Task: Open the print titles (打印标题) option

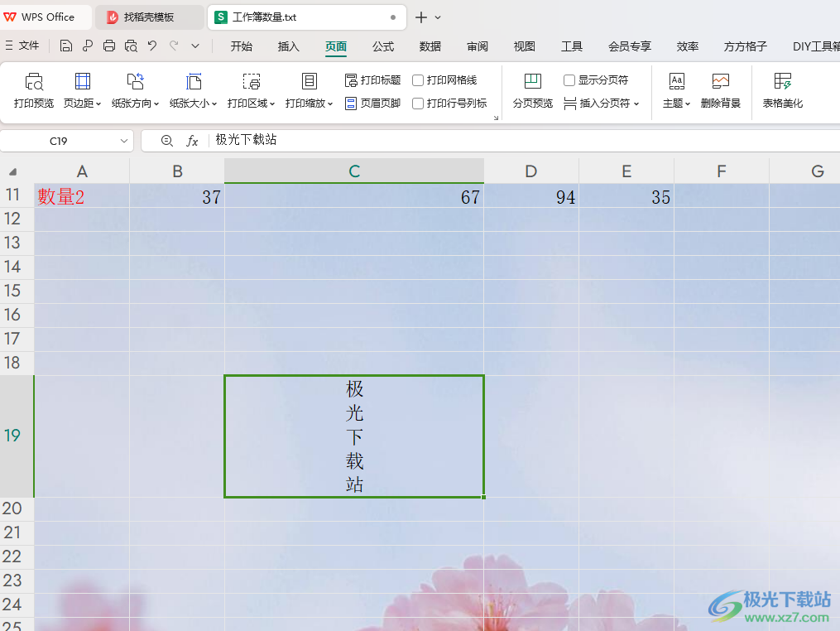Action: click(373, 80)
